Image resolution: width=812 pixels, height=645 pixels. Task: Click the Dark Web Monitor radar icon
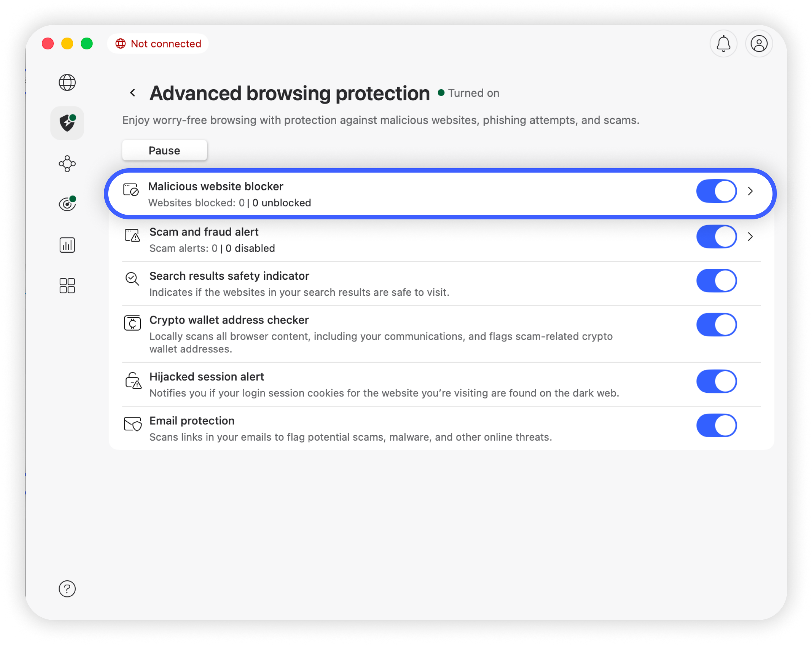point(67,204)
